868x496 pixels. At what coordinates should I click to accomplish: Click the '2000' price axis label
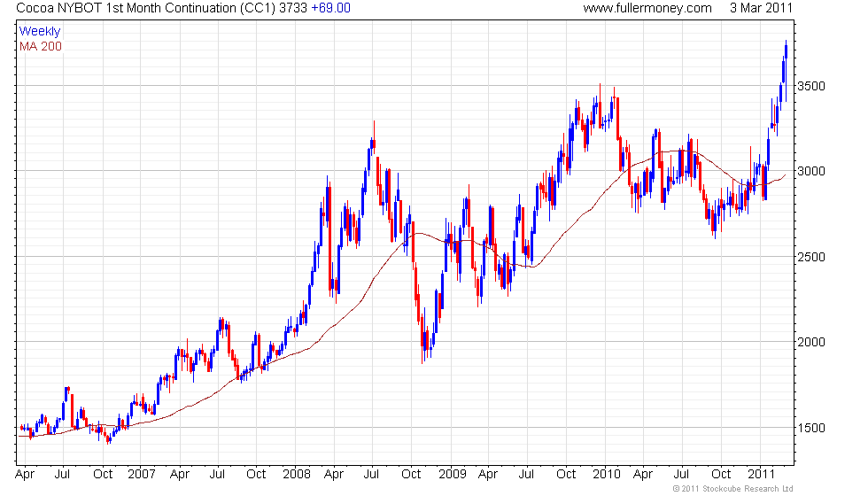(811, 342)
